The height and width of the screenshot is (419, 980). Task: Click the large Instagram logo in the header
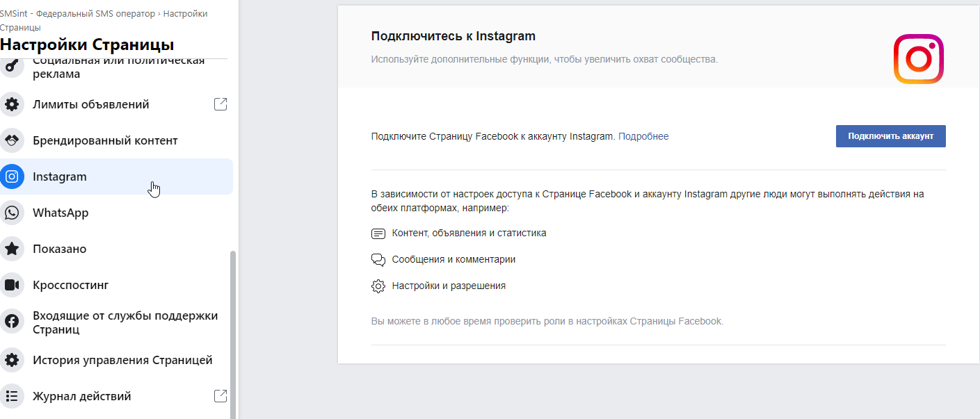[x=918, y=59]
